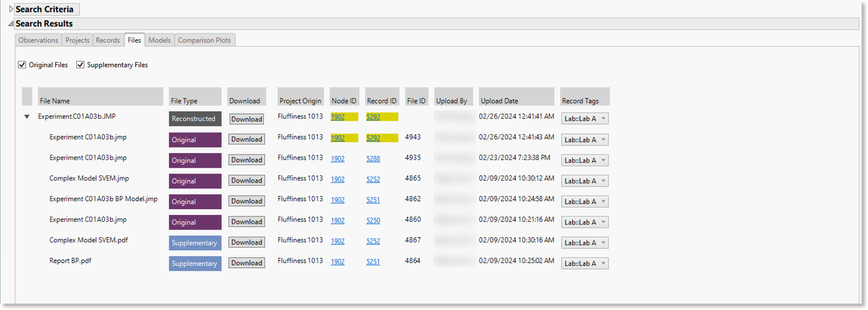This screenshot has height=310, width=868.
Task: Open Record Tags dropdown for Report BP.pdf
Action: click(585, 263)
